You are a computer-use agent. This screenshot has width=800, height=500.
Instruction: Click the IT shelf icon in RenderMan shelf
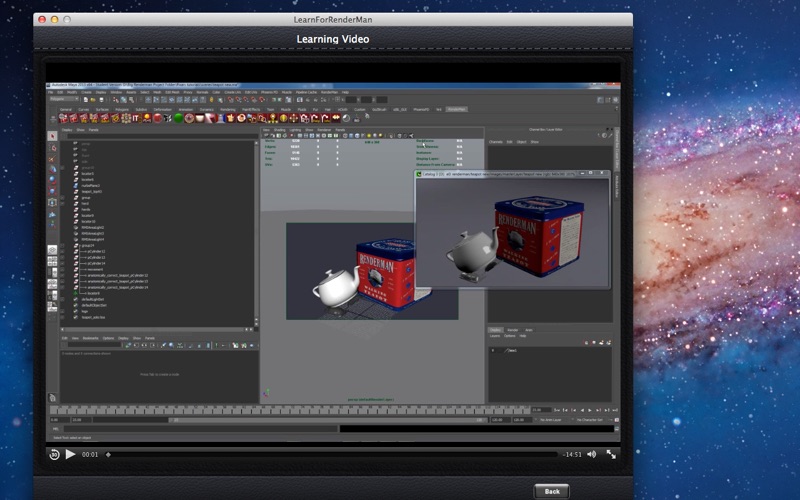[x=136, y=118]
